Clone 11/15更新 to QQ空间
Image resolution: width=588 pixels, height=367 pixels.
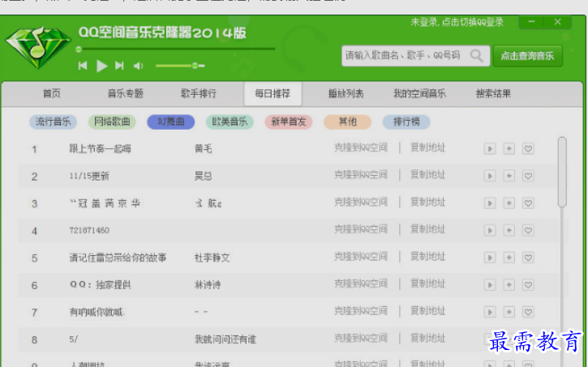coord(361,174)
